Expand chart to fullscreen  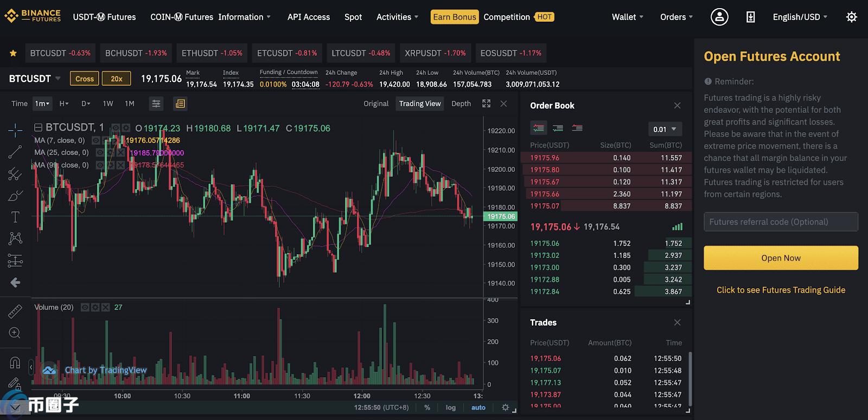pyautogui.click(x=486, y=104)
